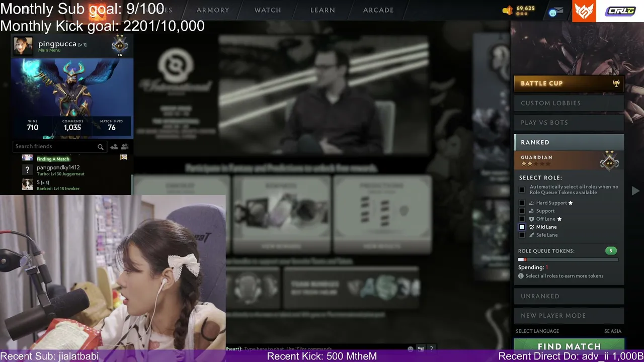The image size is (644, 362).
Task: Click the Support role icon
Action: pos(532,211)
